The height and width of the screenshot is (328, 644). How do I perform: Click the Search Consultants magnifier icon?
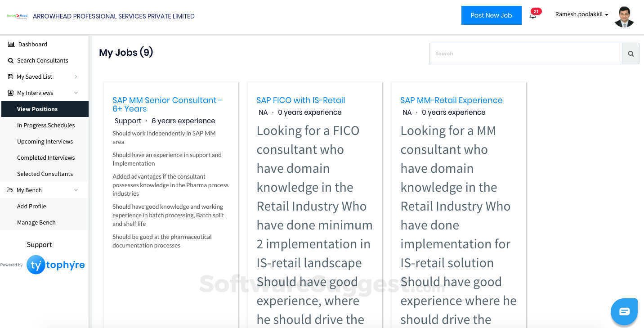[x=11, y=60]
